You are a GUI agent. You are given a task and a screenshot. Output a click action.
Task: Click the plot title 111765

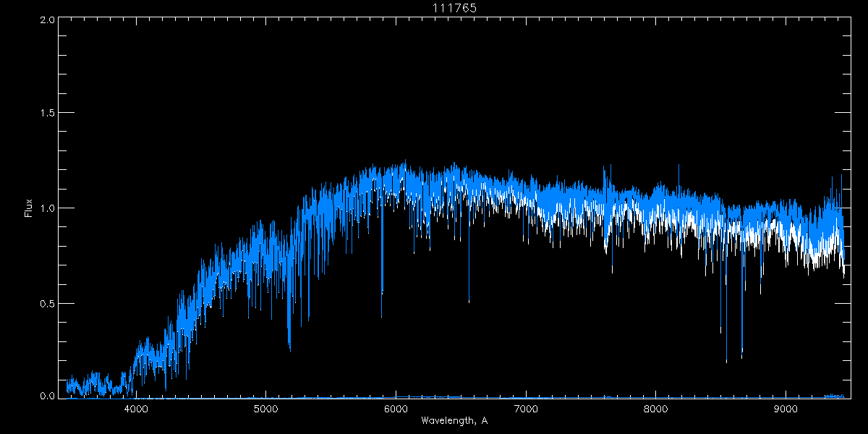click(454, 8)
